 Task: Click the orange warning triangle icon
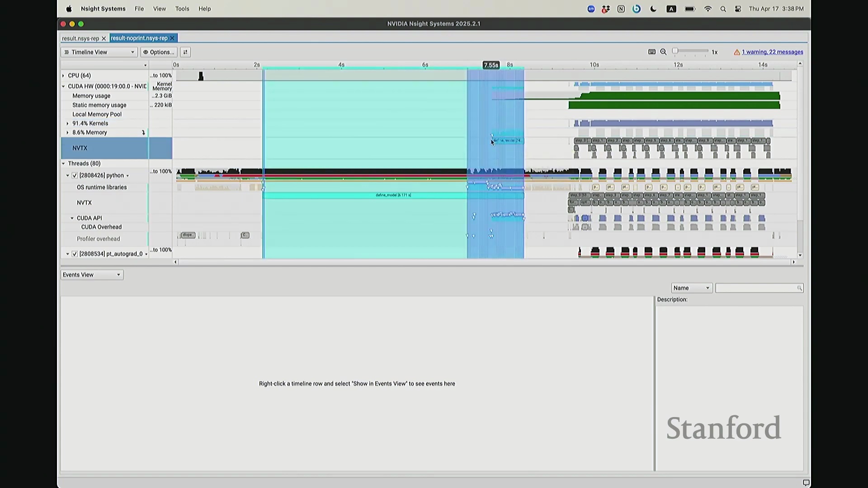(x=737, y=52)
